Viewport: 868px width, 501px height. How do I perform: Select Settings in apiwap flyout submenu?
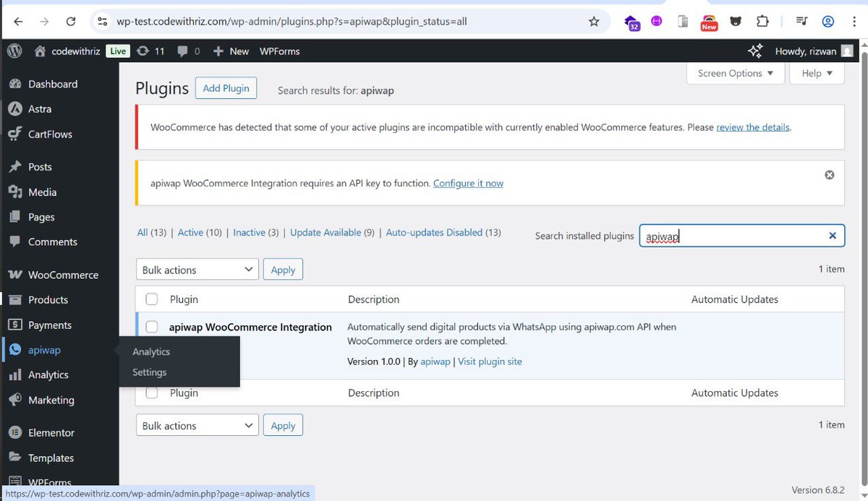tap(150, 372)
